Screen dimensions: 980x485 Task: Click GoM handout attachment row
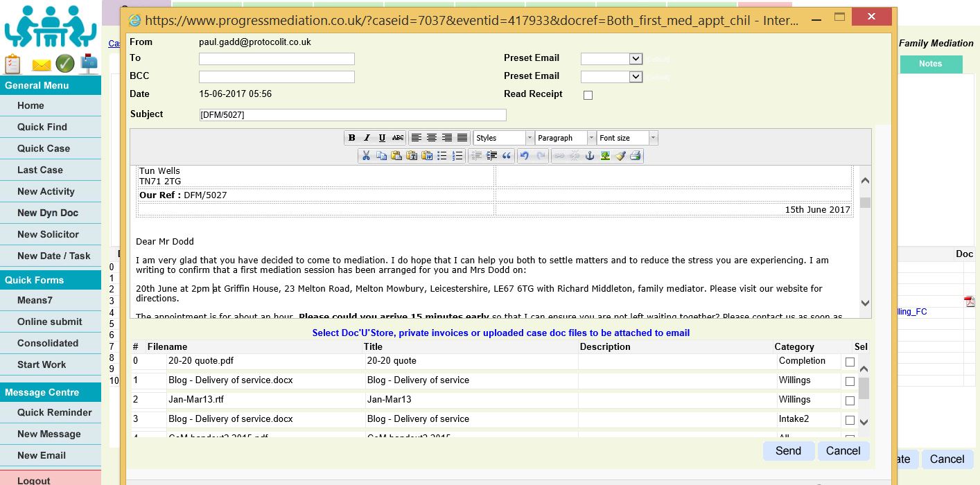pos(494,436)
